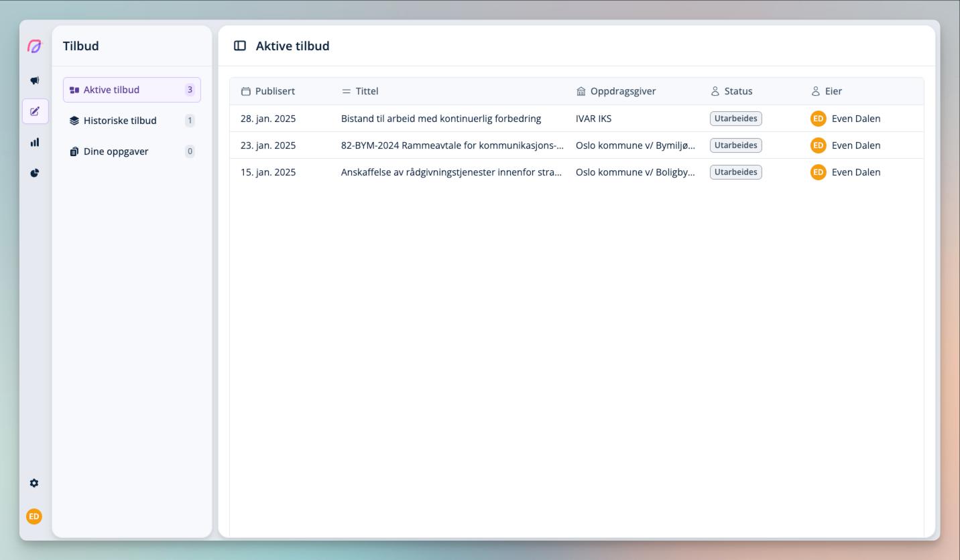Open the Anskaffelse av rådgivningstjenester row
The width and height of the screenshot is (960, 560).
pos(451,172)
